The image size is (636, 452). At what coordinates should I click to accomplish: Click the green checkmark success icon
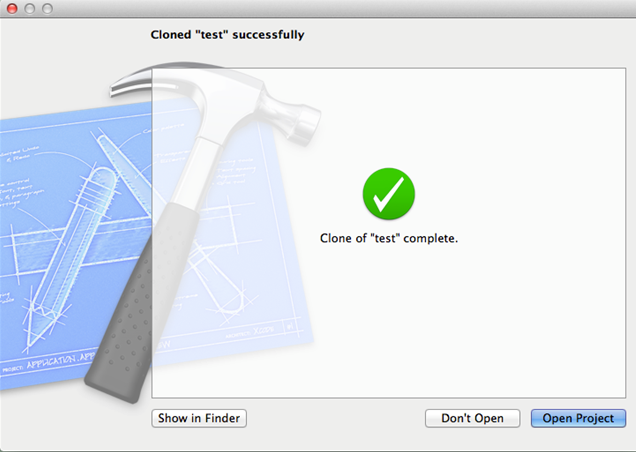pos(389,194)
